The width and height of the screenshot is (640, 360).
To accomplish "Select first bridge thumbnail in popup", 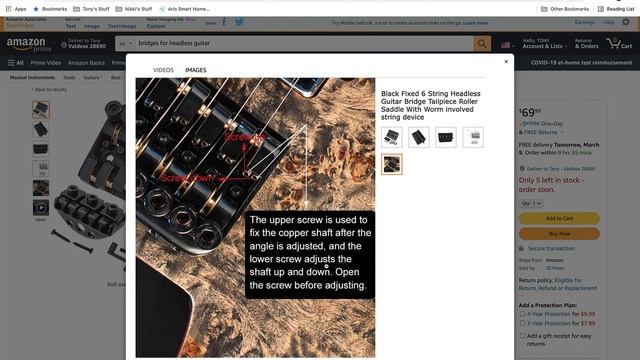I will point(391,137).
